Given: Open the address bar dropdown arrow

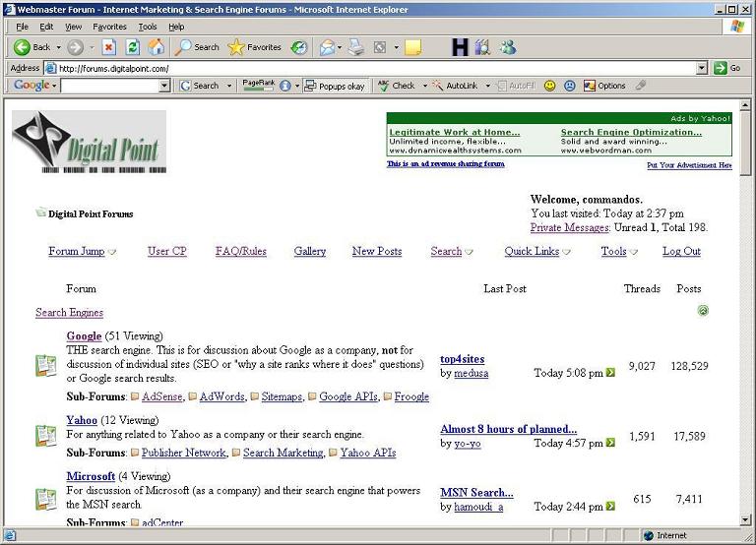Looking at the screenshot, I should click(x=702, y=69).
